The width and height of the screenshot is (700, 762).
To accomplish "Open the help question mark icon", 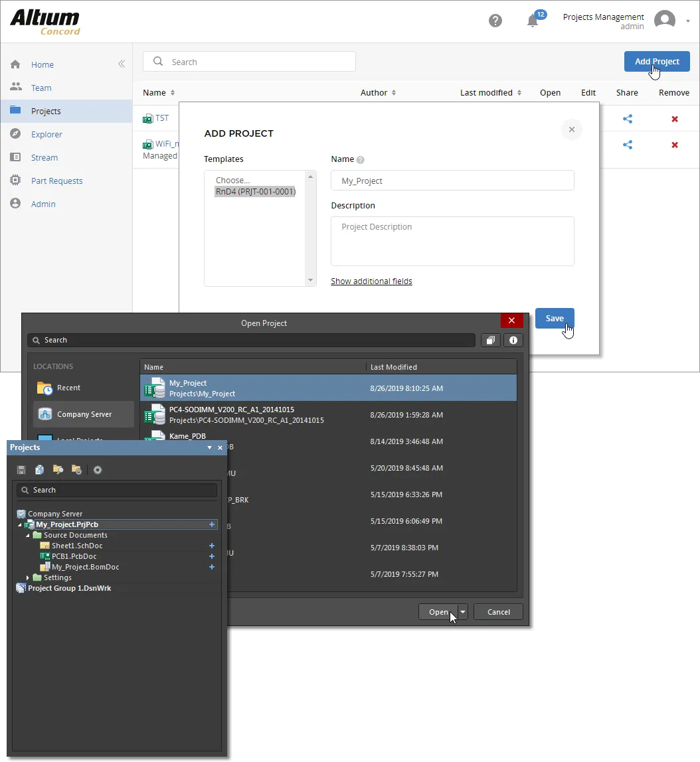I will click(495, 21).
